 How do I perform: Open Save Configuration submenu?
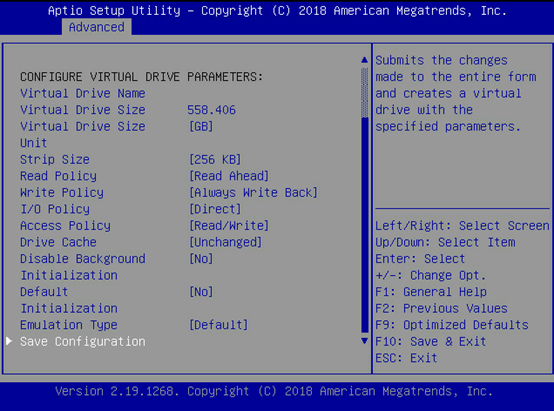(x=83, y=342)
